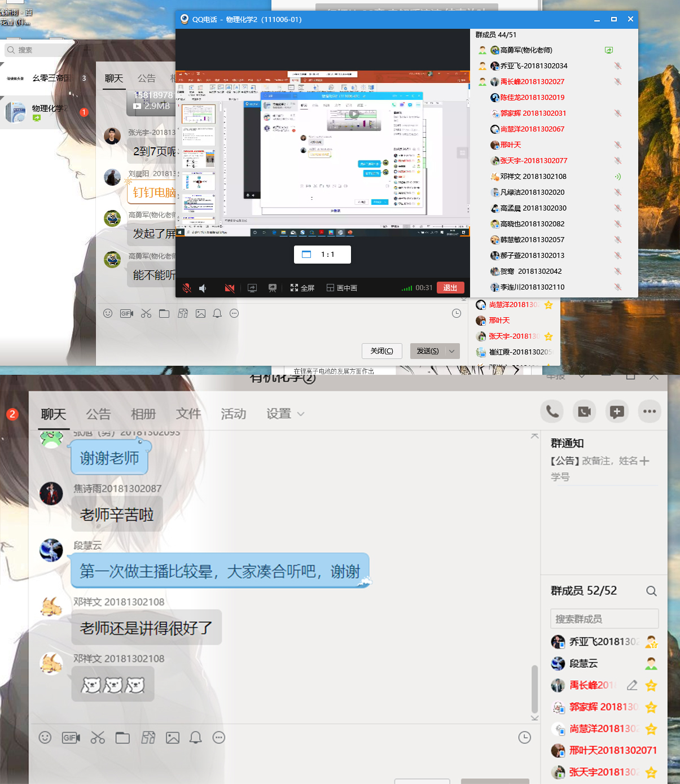Click the 第一次做主播比较晕 message bubble
Image resolution: width=680 pixels, height=784 pixels.
220,571
